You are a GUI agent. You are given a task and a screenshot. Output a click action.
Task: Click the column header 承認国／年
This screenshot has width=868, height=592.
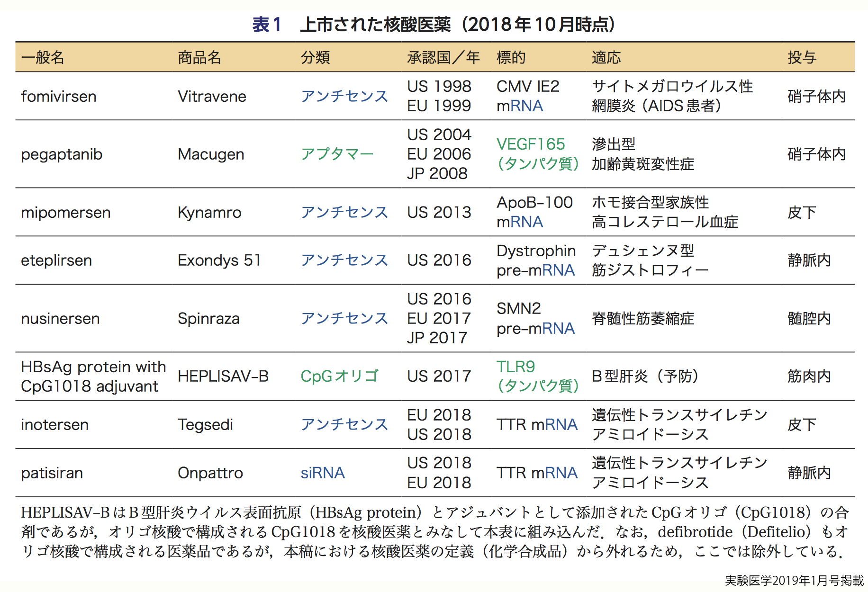coord(443,57)
